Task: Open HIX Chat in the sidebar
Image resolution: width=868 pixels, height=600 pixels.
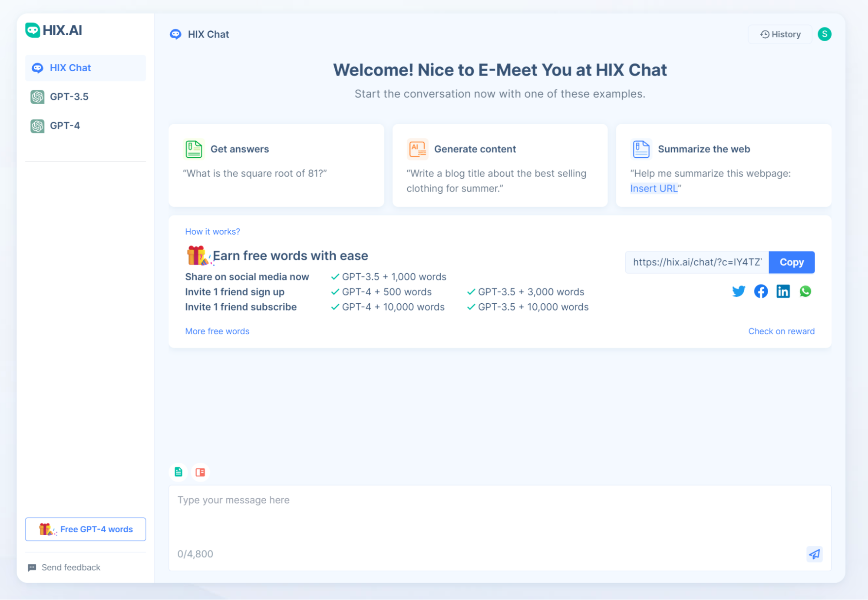Action: pyautogui.click(x=86, y=68)
